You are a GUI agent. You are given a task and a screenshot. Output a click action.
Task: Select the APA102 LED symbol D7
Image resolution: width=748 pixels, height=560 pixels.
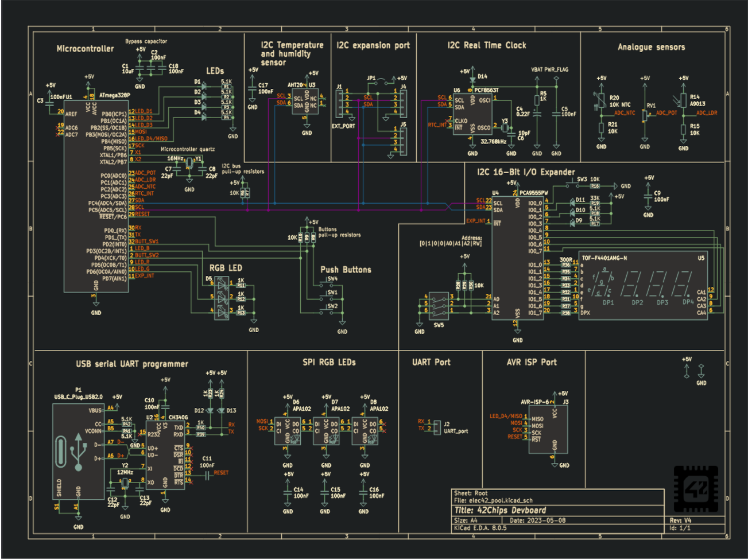tap(326, 431)
